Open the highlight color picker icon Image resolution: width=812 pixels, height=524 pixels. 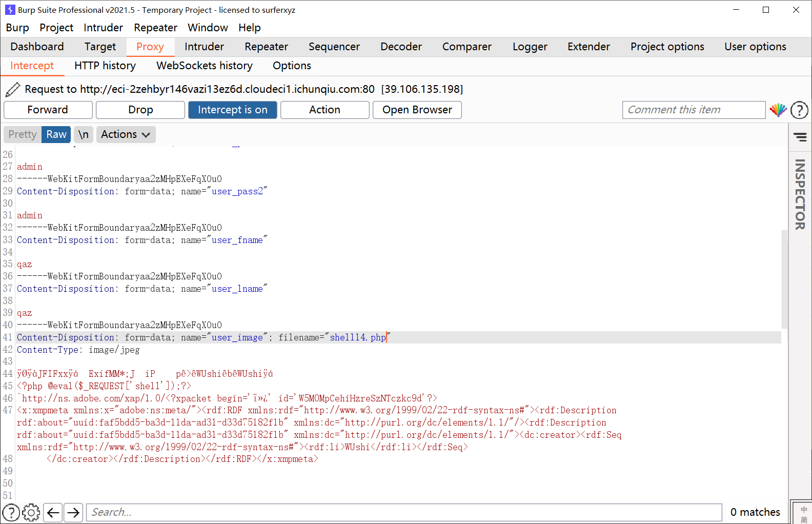[778, 110]
